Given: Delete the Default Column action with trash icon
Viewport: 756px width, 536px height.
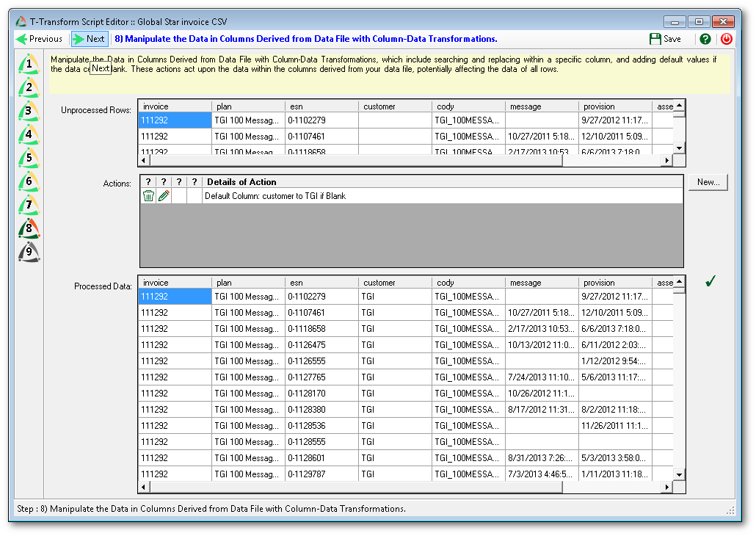Looking at the screenshot, I should (148, 196).
